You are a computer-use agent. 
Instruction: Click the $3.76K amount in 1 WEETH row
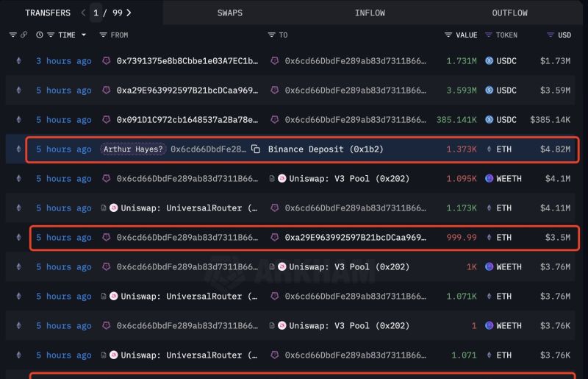555,326
